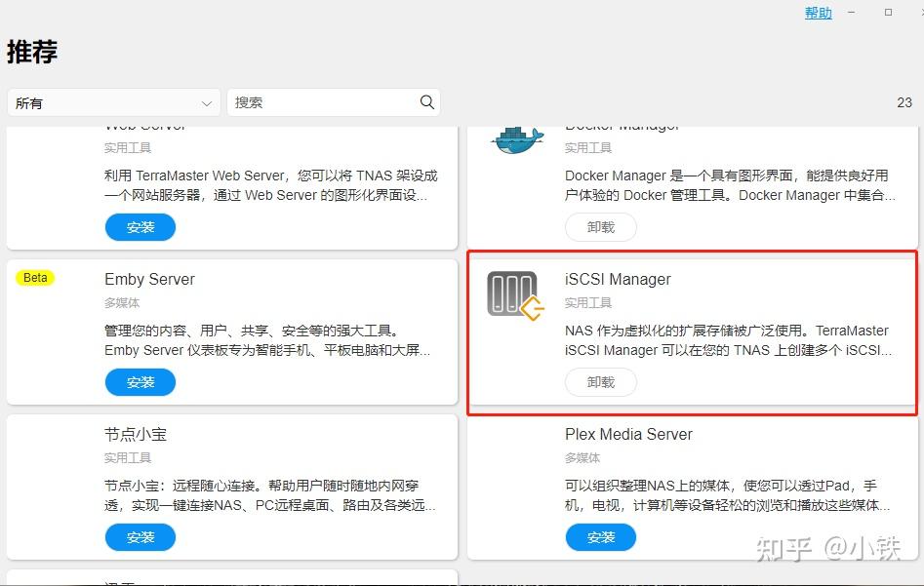Click the search magnifier icon
This screenshot has height=586, width=924.
pos(427,101)
